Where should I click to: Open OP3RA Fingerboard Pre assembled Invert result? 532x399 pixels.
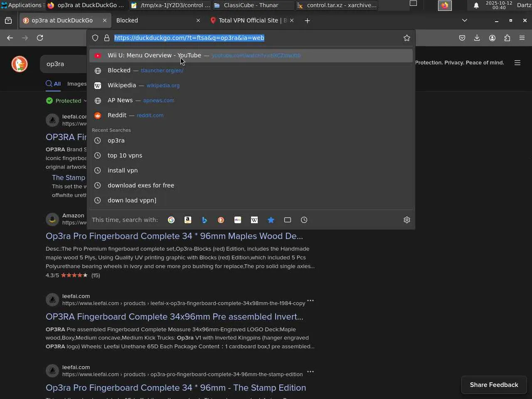pyautogui.click(x=175, y=317)
